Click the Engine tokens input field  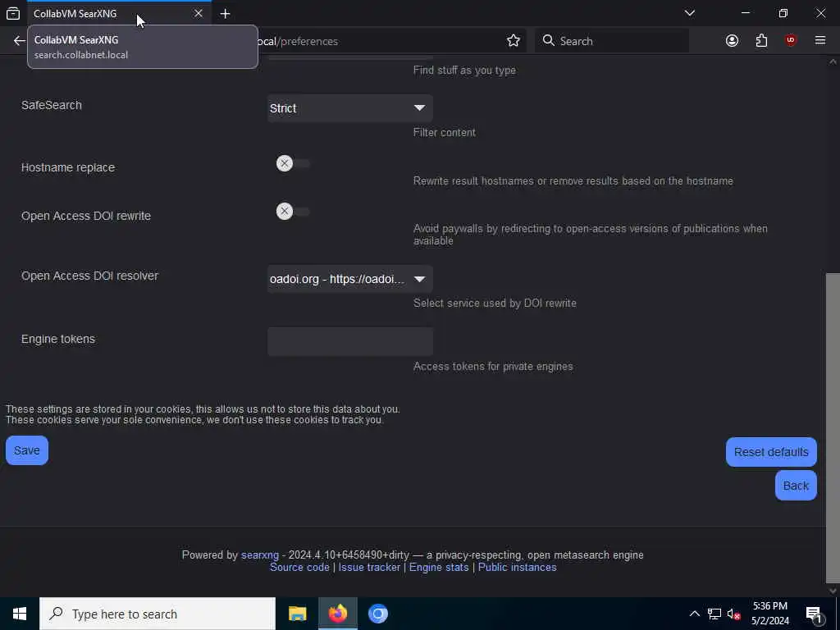point(349,342)
